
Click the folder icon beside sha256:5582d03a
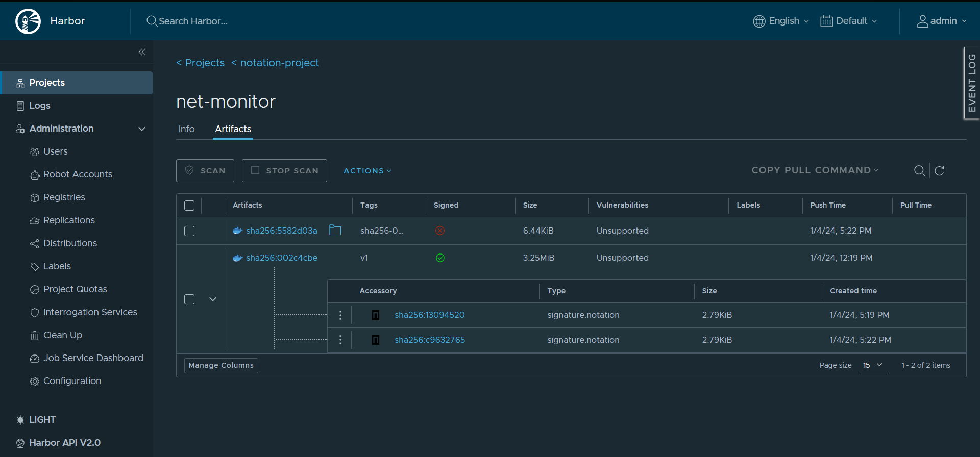[x=335, y=231]
